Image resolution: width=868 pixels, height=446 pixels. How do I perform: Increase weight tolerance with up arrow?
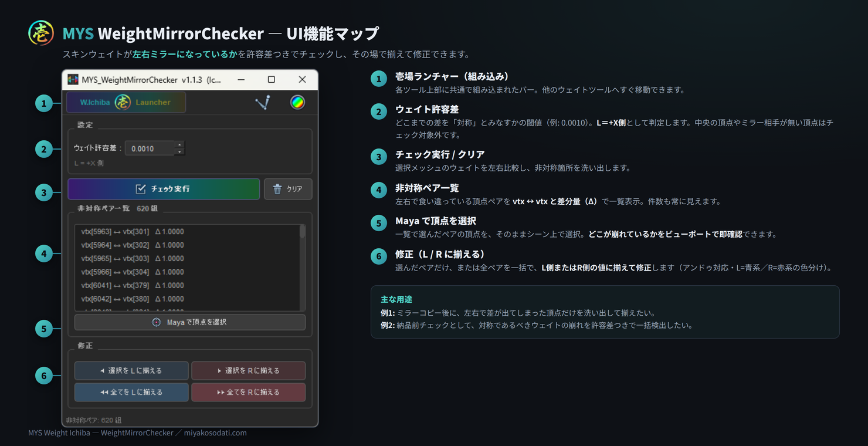[x=180, y=144]
